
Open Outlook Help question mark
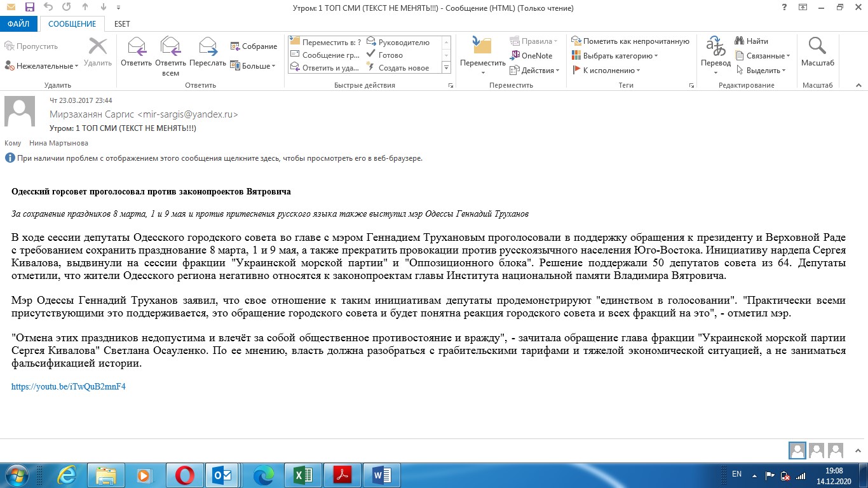(x=785, y=8)
